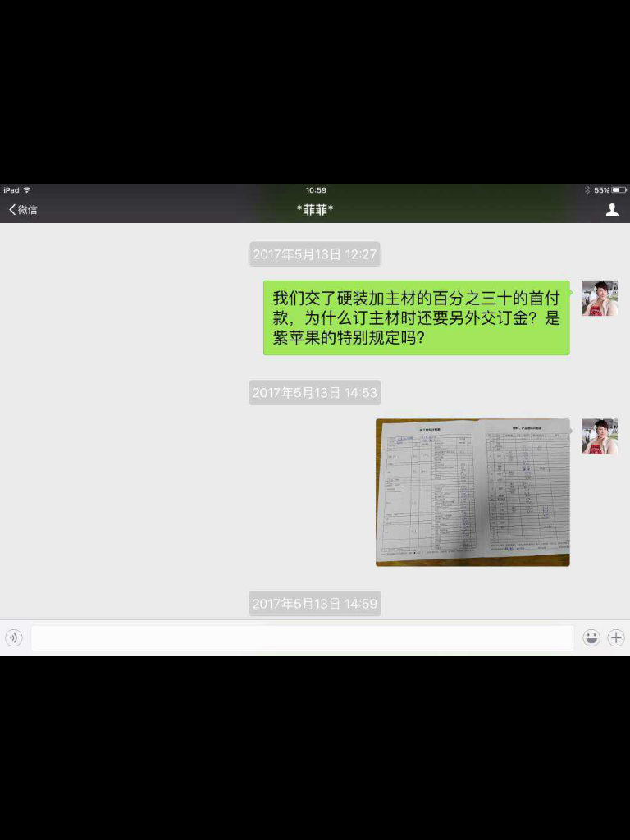Tap the 2017年5月13日 12:27 timestamp

(314, 254)
